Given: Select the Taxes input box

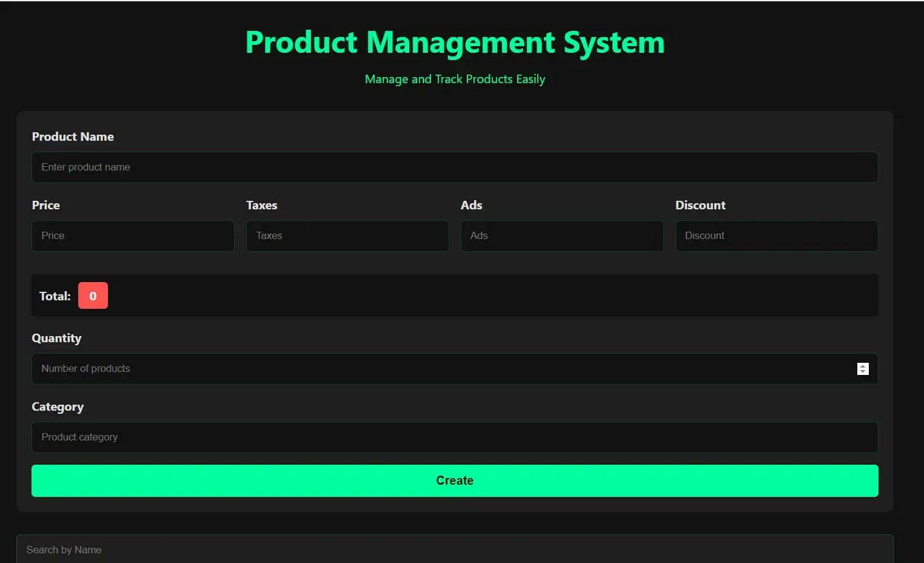Looking at the screenshot, I should [347, 236].
